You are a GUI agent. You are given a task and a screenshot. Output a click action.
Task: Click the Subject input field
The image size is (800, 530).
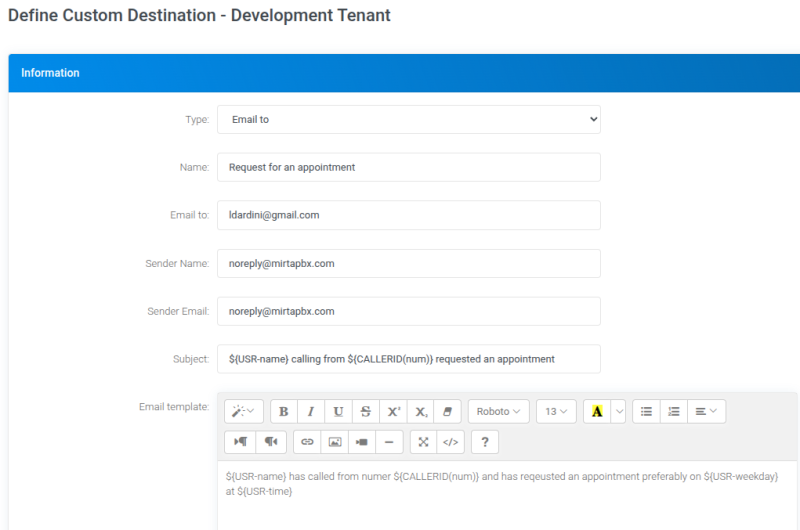coord(408,359)
